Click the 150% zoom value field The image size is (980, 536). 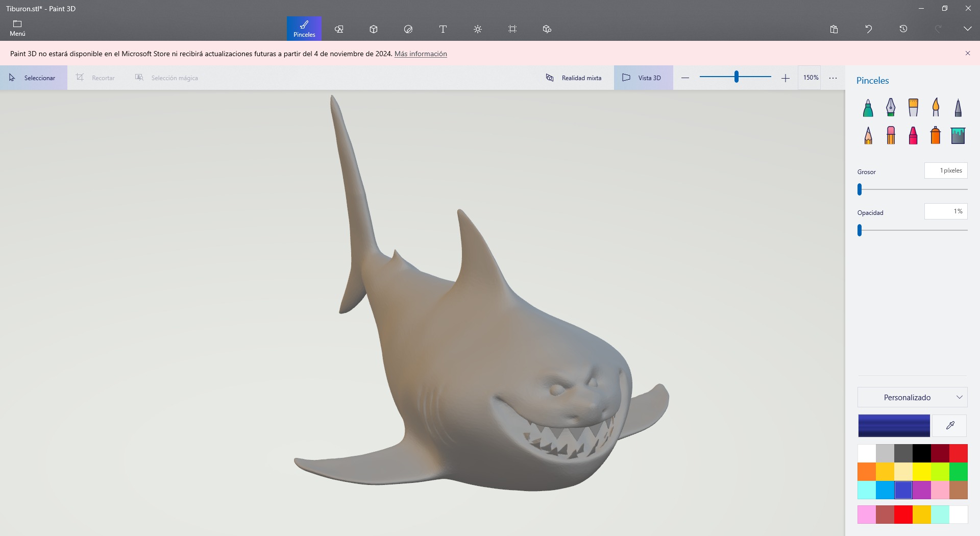(x=810, y=78)
